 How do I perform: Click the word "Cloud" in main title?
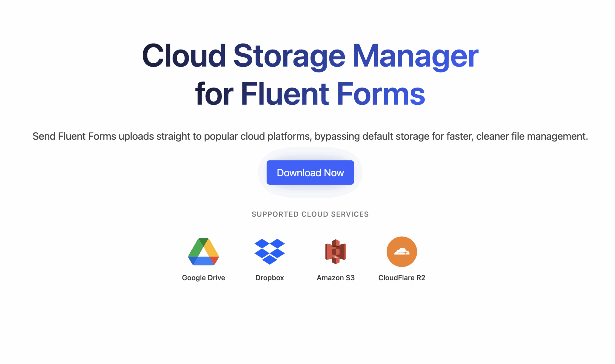pyautogui.click(x=184, y=56)
